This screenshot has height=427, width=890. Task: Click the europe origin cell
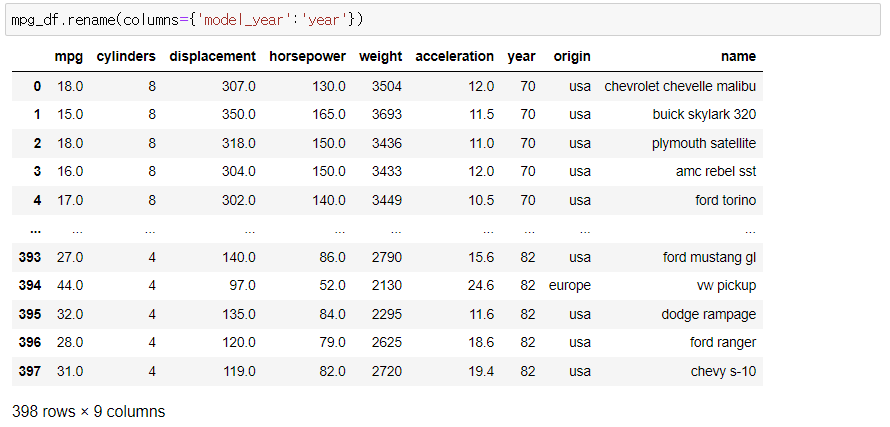(x=570, y=286)
